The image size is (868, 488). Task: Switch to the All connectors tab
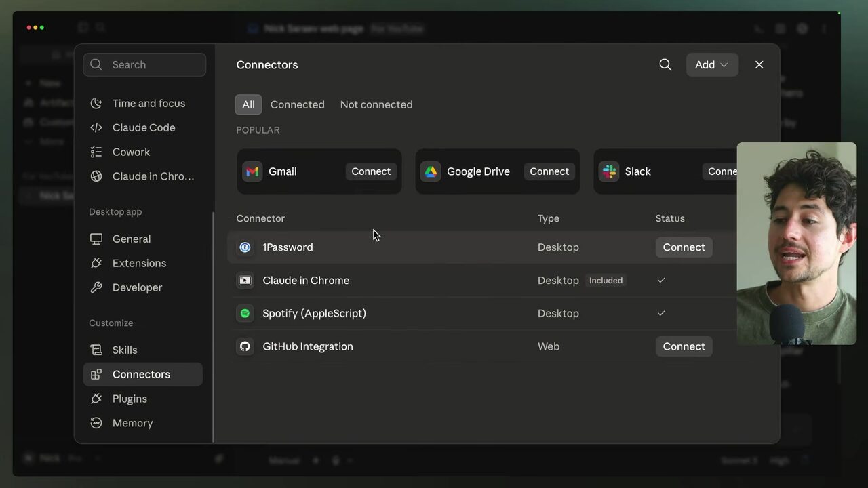pyautogui.click(x=248, y=104)
